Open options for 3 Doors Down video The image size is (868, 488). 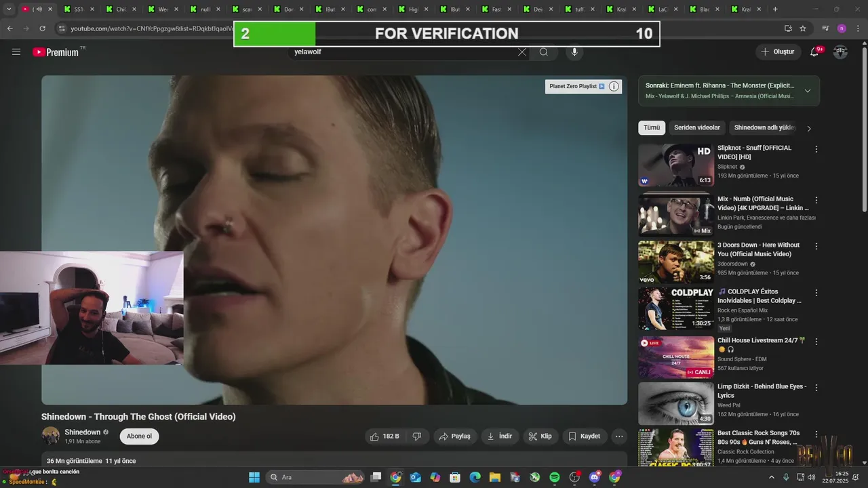816,247
